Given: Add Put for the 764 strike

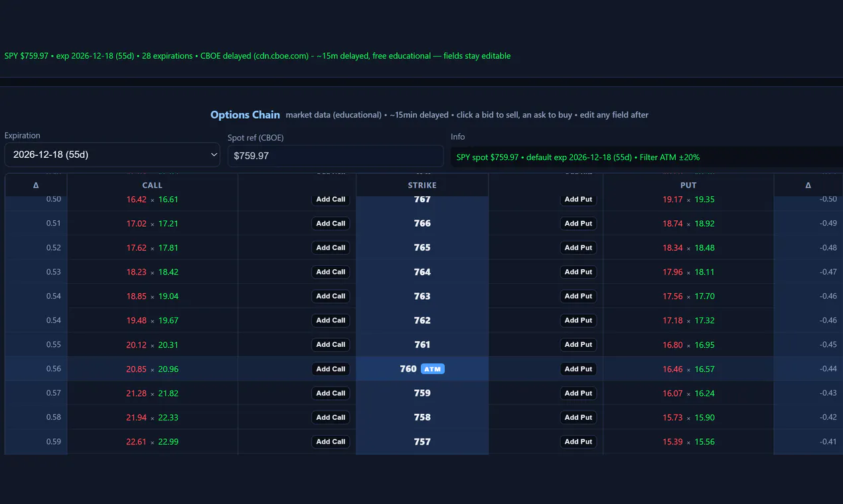Looking at the screenshot, I should pos(578,272).
